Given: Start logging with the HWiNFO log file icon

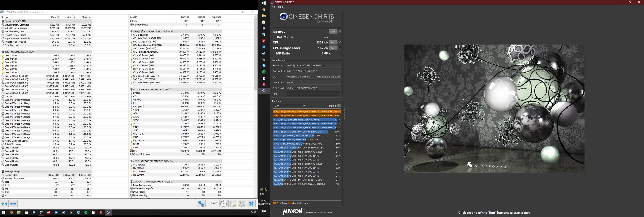Looking at the screenshot, I should coord(233,204).
